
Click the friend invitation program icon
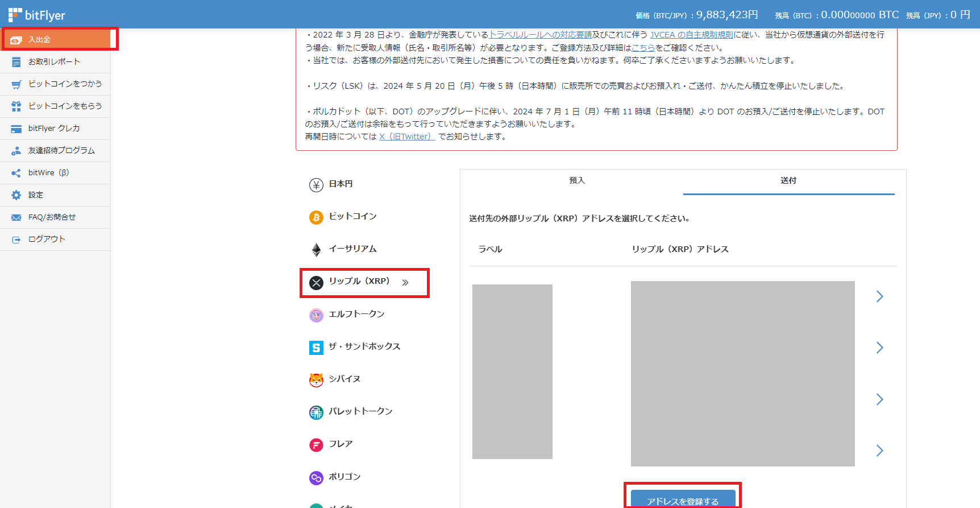(16, 151)
